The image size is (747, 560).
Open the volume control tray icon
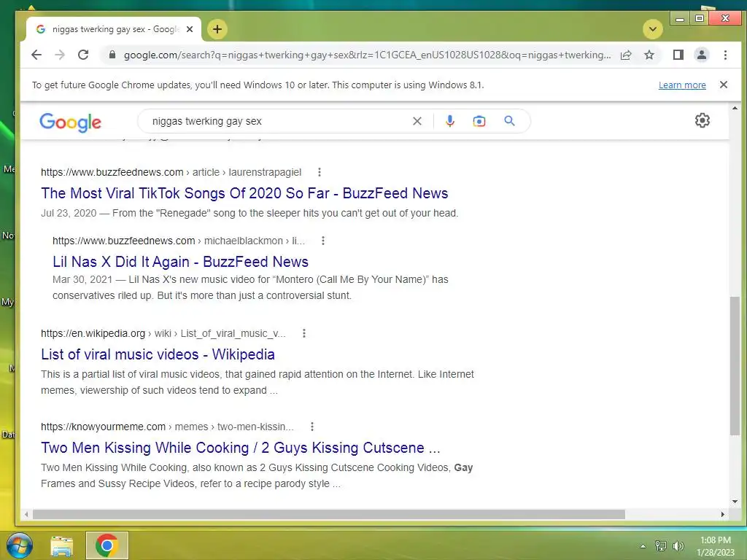(x=678, y=546)
